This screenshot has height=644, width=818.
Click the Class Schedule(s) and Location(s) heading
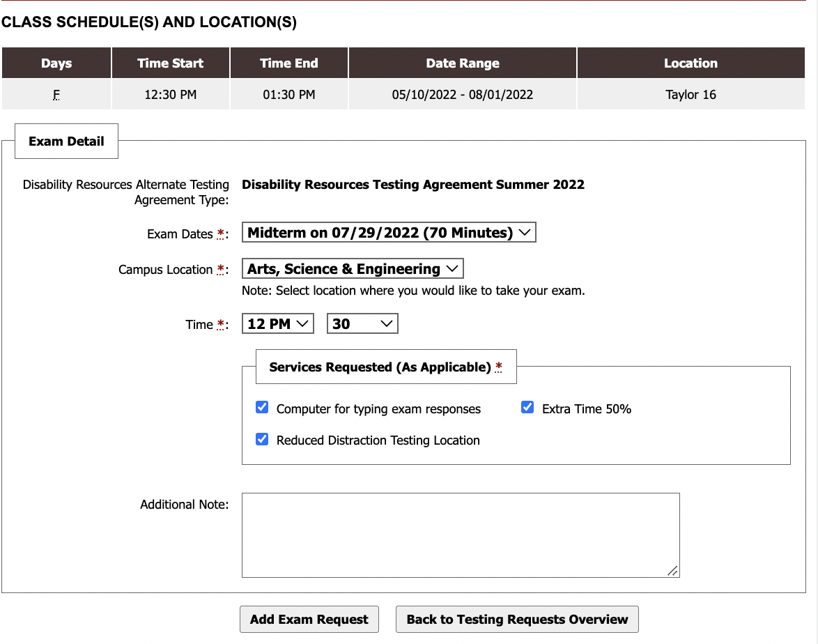(149, 22)
